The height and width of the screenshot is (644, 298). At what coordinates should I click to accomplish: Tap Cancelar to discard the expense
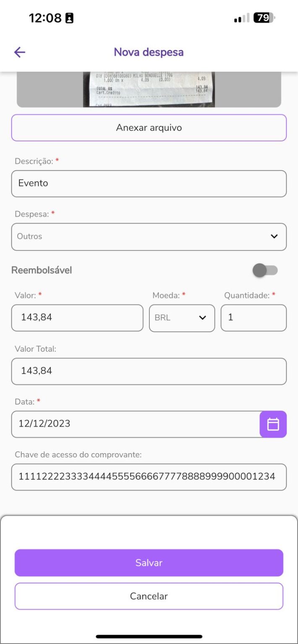[149, 596]
